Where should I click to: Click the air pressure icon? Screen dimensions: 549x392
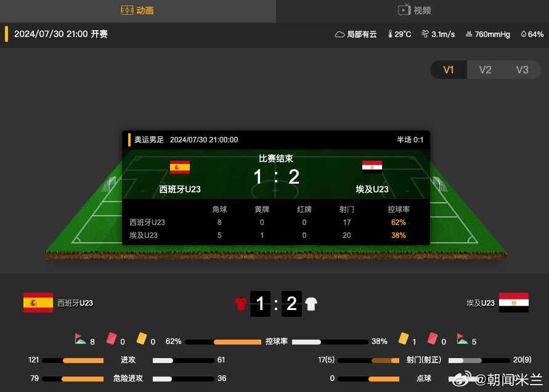469,34
